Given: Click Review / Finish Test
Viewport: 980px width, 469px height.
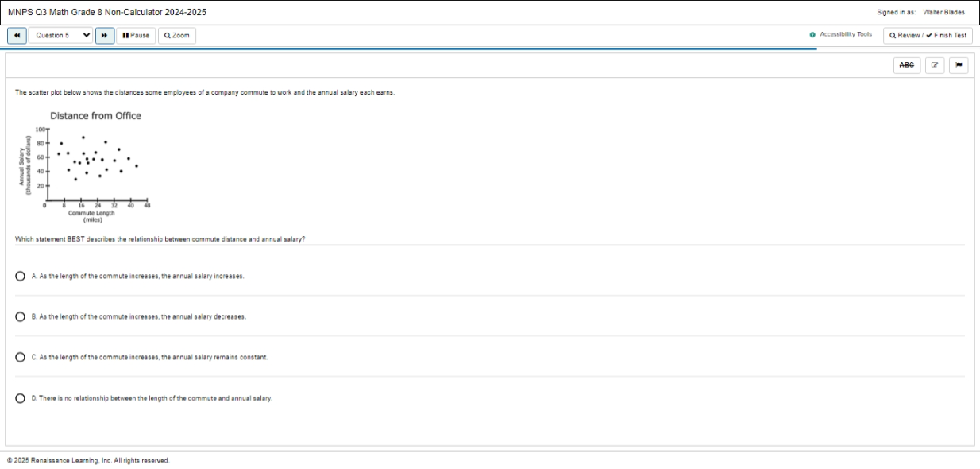Looking at the screenshot, I should (x=928, y=36).
